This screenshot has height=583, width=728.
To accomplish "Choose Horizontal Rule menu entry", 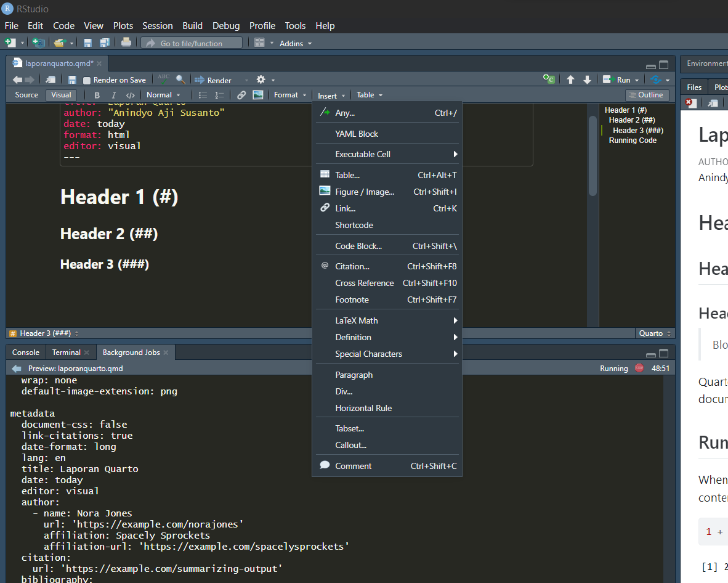I will point(387,408).
